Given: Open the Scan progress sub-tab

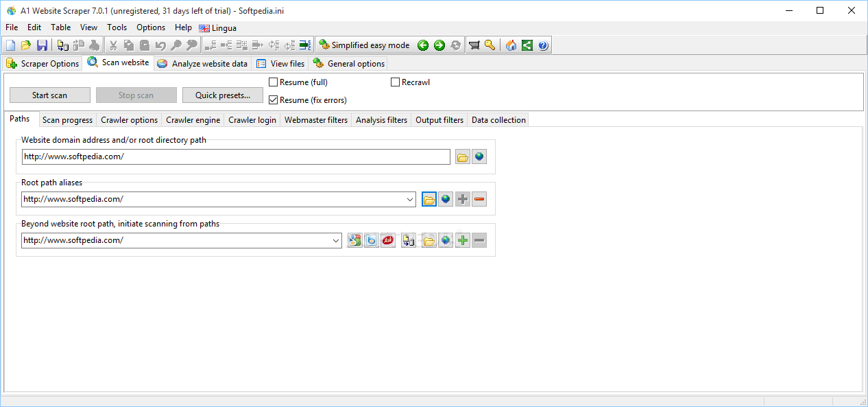Looking at the screenshot, I should coord(67,119).
